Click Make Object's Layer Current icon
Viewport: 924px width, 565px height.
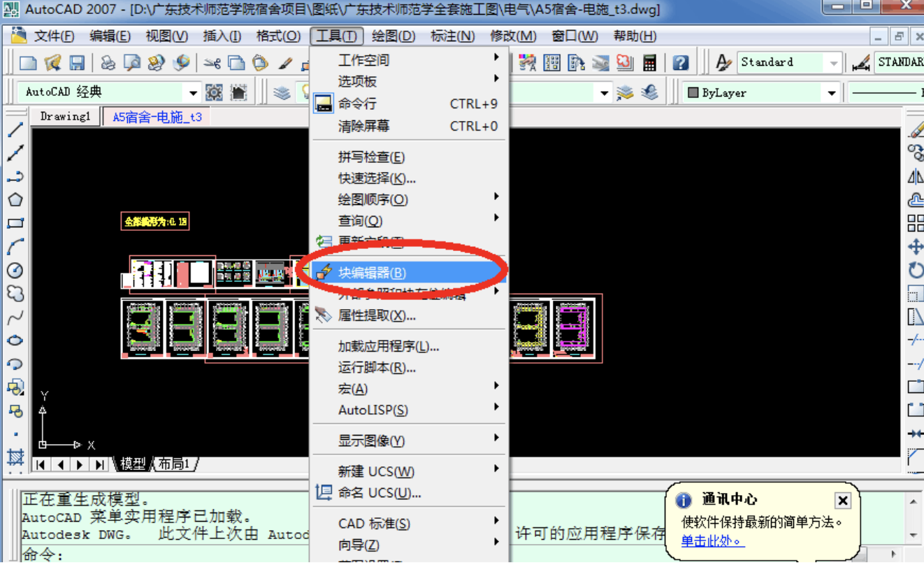pyautogui.click(x=626, y=92)
